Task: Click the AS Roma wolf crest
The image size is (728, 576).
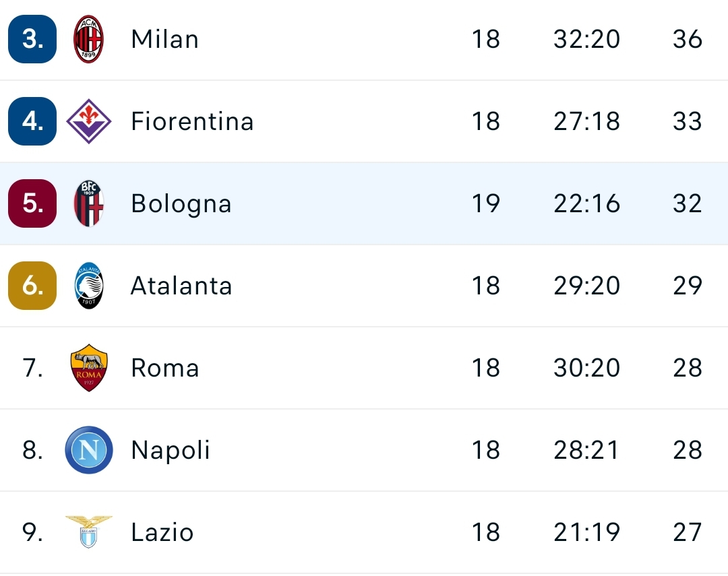Action: [x=88, y=368]
